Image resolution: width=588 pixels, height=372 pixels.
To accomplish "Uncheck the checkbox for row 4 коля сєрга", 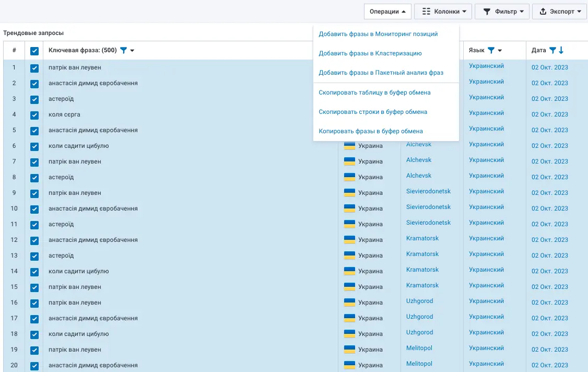I will [34, 115].
